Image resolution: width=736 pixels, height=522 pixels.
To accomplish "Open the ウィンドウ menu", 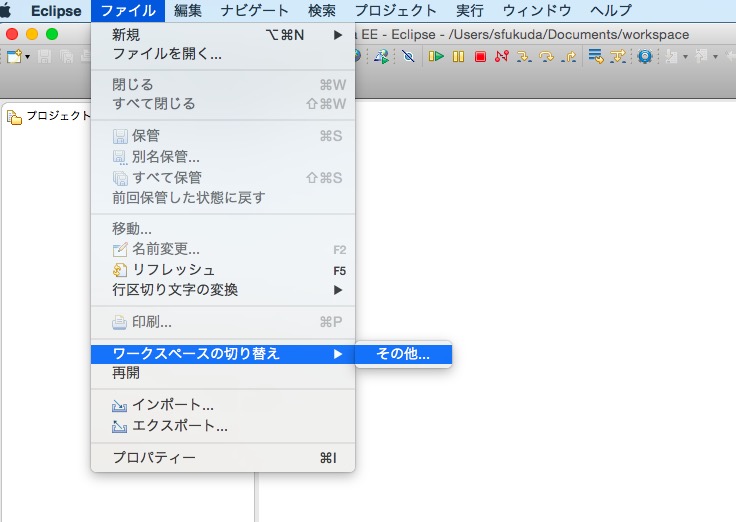I will pyautogui.click(x=537, y=10).
